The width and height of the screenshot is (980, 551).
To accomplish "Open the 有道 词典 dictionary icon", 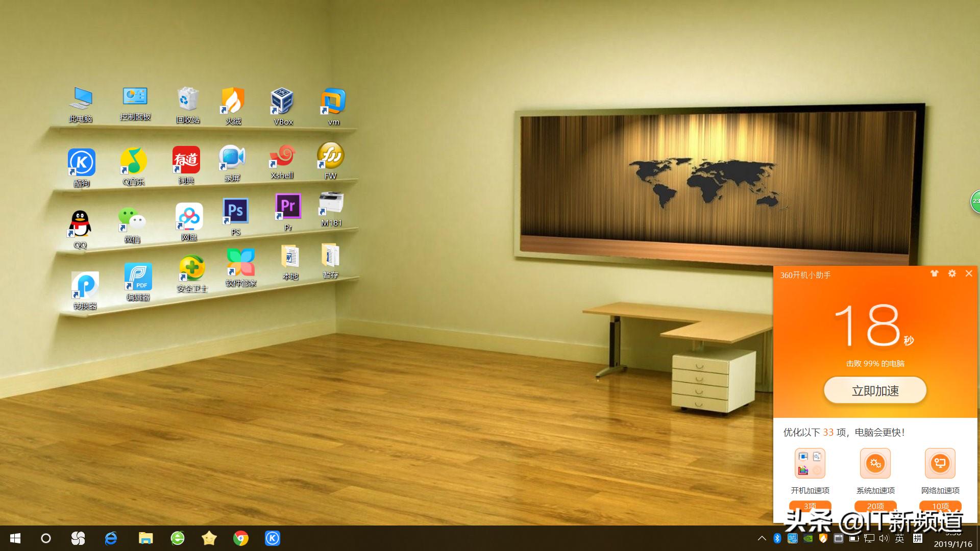I will pos(186,161).
